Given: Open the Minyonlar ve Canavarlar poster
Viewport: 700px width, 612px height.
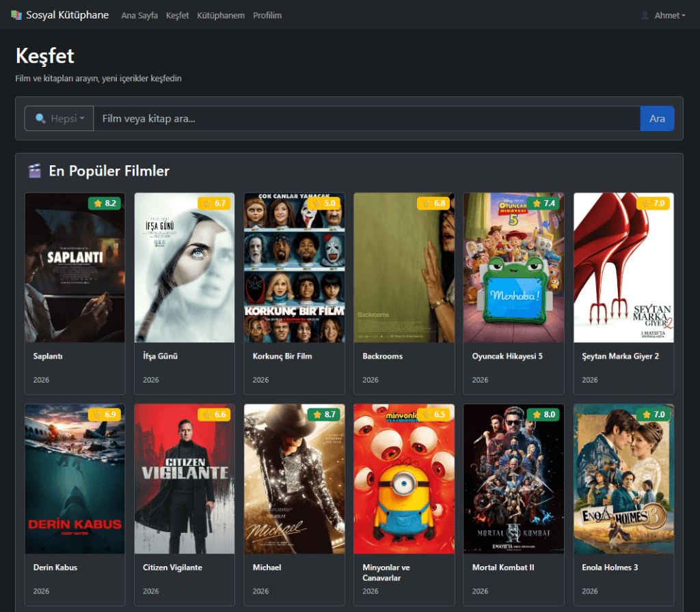Looking at the screenshot, I should pyautogui.click(x=404, y=479).
